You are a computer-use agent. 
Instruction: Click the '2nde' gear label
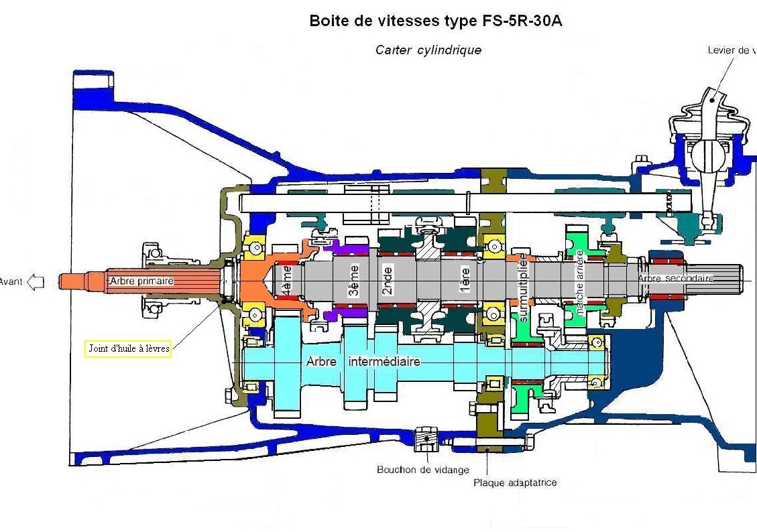387,280
